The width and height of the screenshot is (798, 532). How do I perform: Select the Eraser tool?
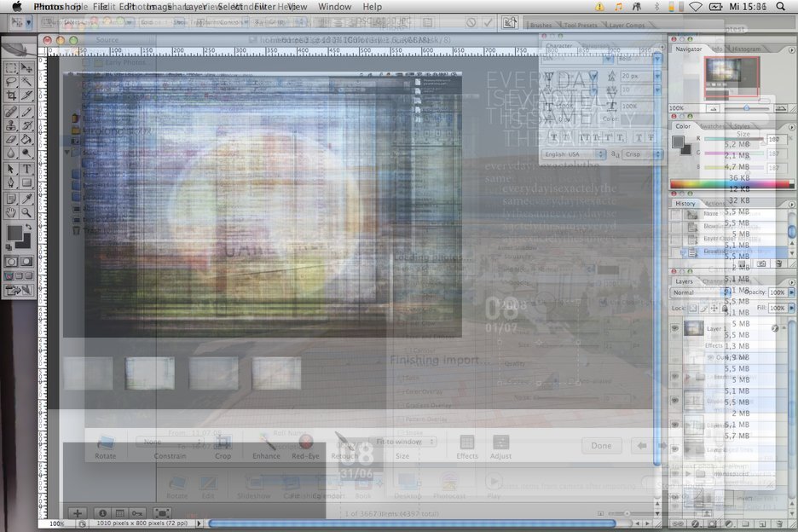point(11,139)
